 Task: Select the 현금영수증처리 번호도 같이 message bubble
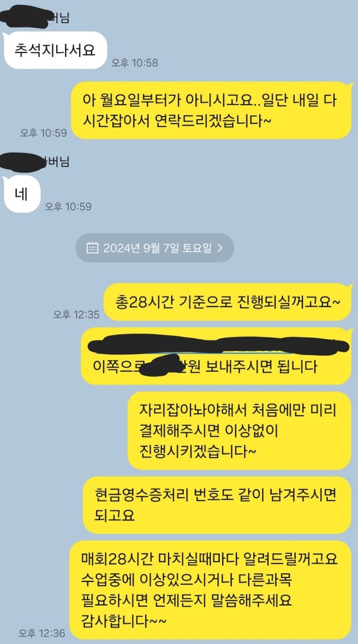217,505
